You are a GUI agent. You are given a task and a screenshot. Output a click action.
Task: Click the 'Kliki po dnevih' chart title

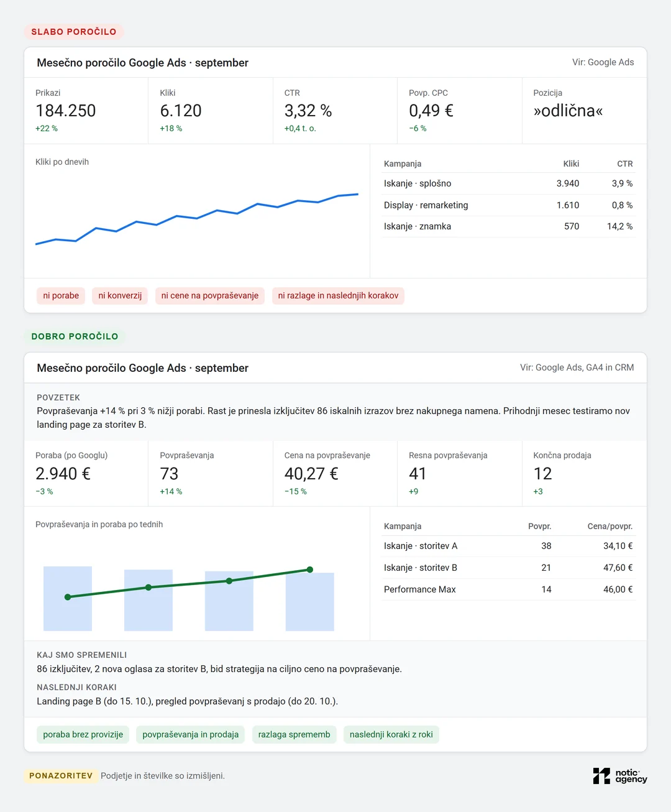tap(62, 162)
